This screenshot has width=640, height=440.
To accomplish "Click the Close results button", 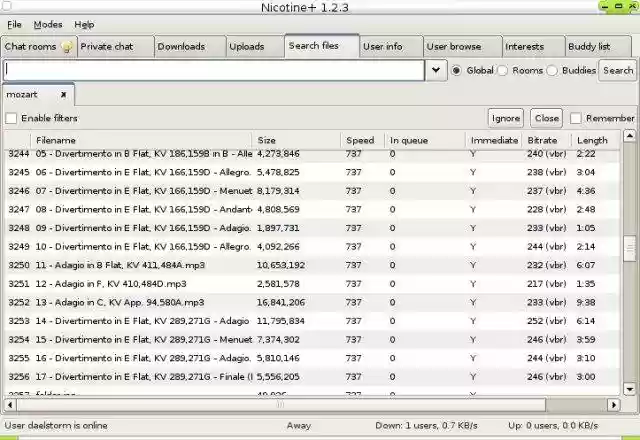I will [547, 118].
